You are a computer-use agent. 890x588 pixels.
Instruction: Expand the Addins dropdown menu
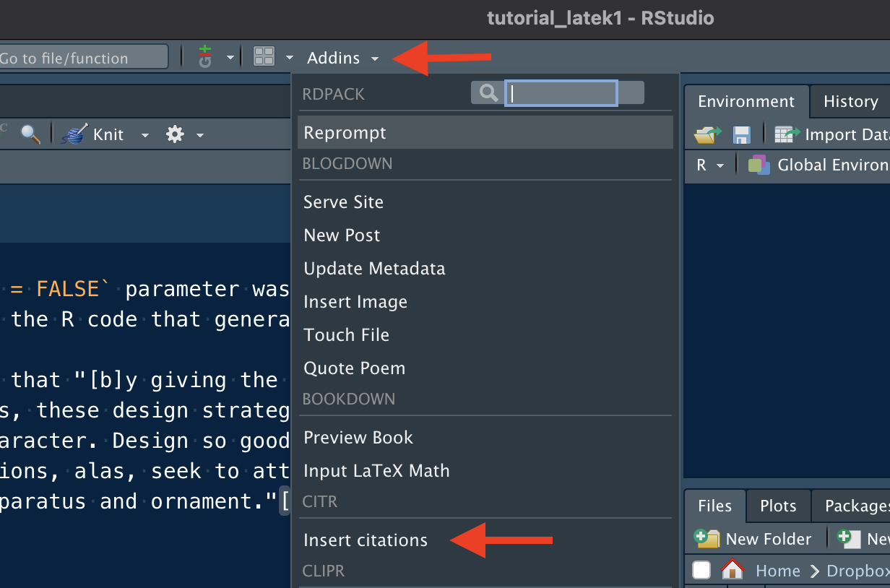(342, 58)
